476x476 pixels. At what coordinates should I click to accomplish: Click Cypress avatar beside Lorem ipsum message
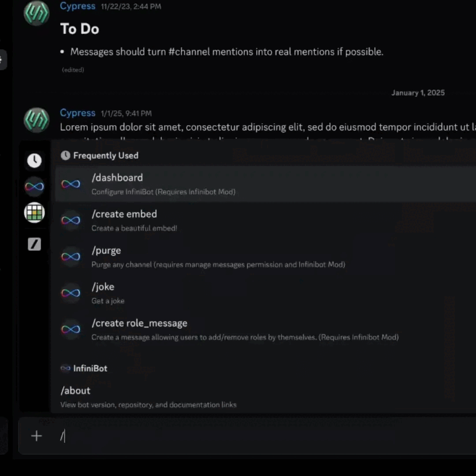point(36,119)
